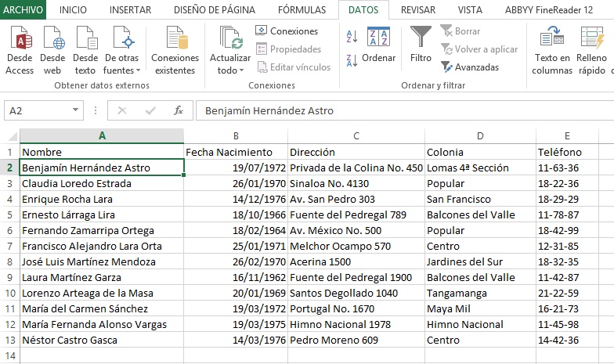Image resolution: width=614 pixels, height=364 pixels.
Task: Click the Relleno rápido icon
Action: (x=593, y=51)
